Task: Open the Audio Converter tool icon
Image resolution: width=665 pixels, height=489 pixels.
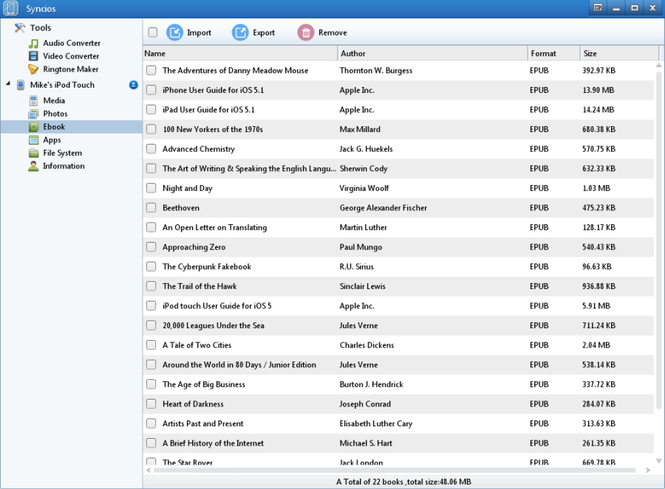Action: pyautogui.click(x=34, y=43)
